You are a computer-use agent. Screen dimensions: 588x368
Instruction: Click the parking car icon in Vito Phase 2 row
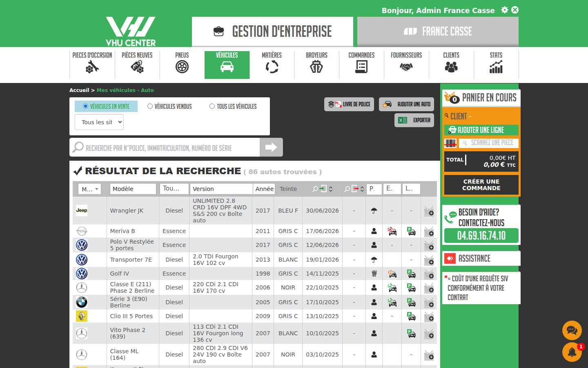coord(411,333)
